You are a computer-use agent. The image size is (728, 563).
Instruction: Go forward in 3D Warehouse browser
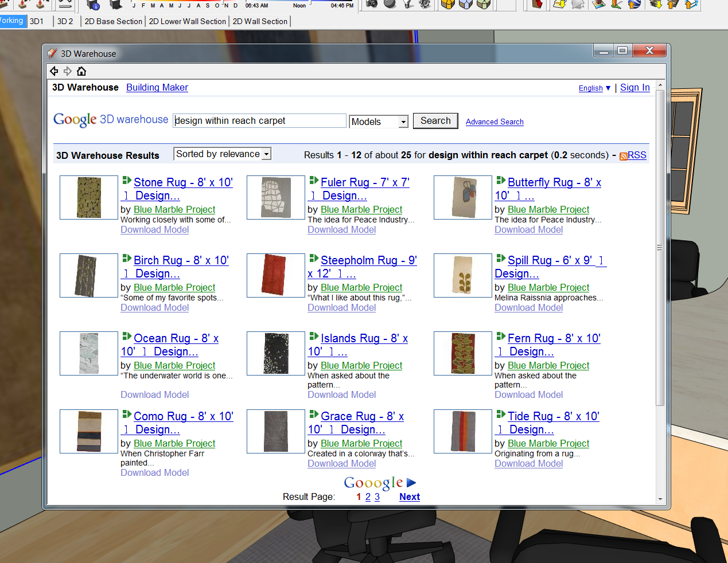(x=68, y=71)
